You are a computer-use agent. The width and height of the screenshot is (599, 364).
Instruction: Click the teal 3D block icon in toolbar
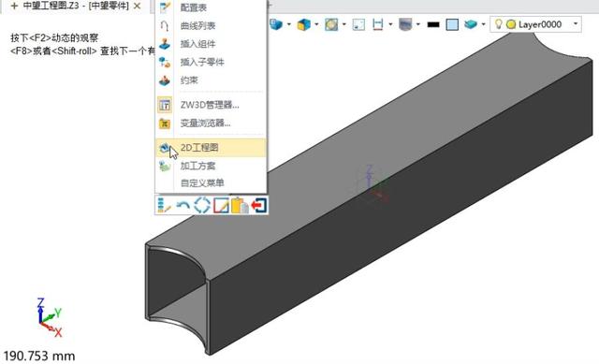pyautogui.click(x=471, y=24)
